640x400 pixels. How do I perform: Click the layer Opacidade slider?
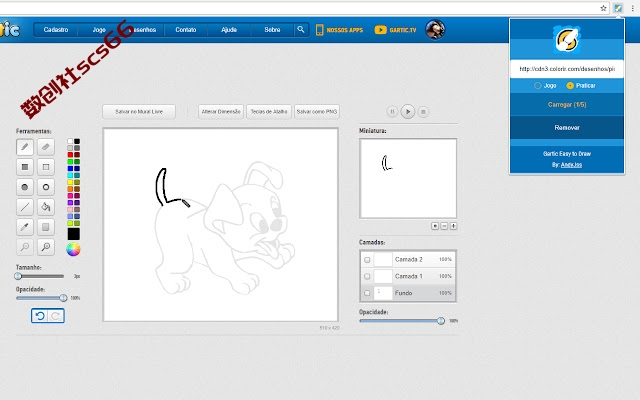coord(402,321)
